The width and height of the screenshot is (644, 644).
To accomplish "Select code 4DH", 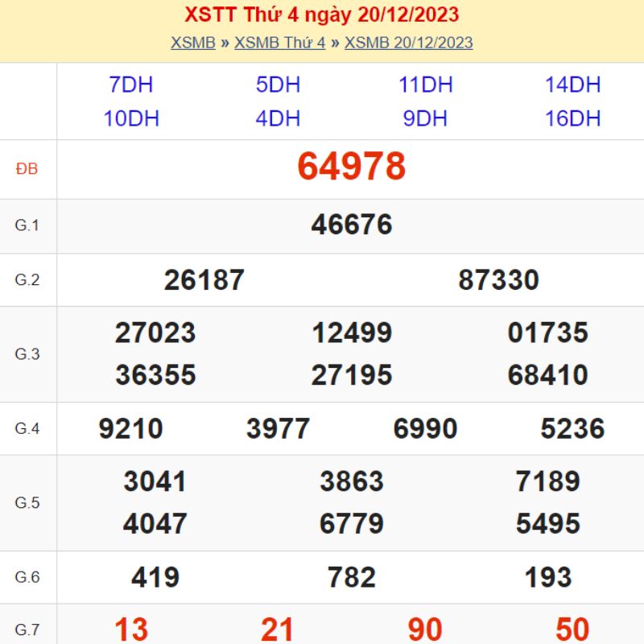I will (x=278, y=118).
